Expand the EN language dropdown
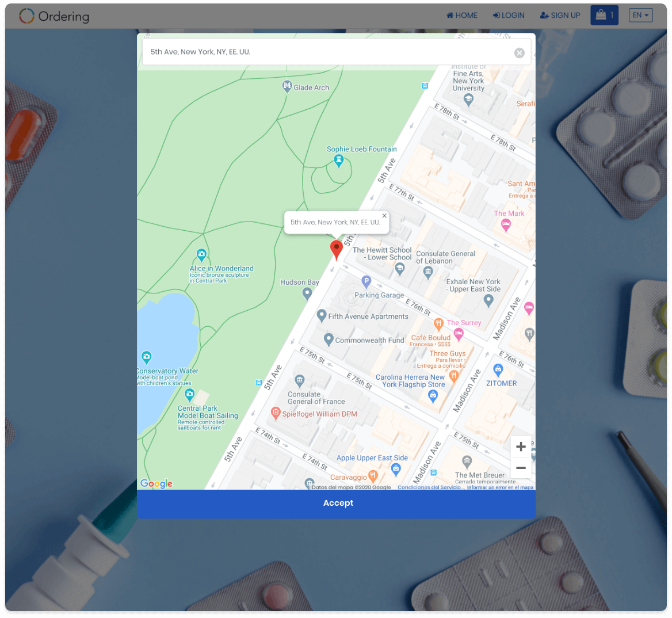672x618 pixels. (641, 16)
